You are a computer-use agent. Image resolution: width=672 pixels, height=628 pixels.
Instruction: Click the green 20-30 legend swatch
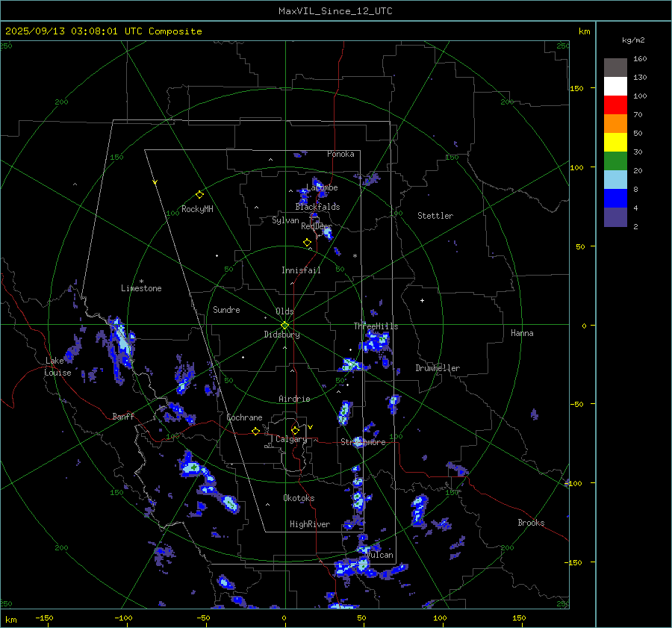pos(615,161)
